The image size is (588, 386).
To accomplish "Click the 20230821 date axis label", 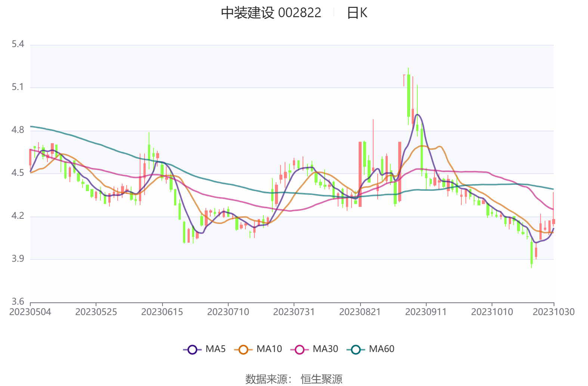I will (x=360, y=312).
